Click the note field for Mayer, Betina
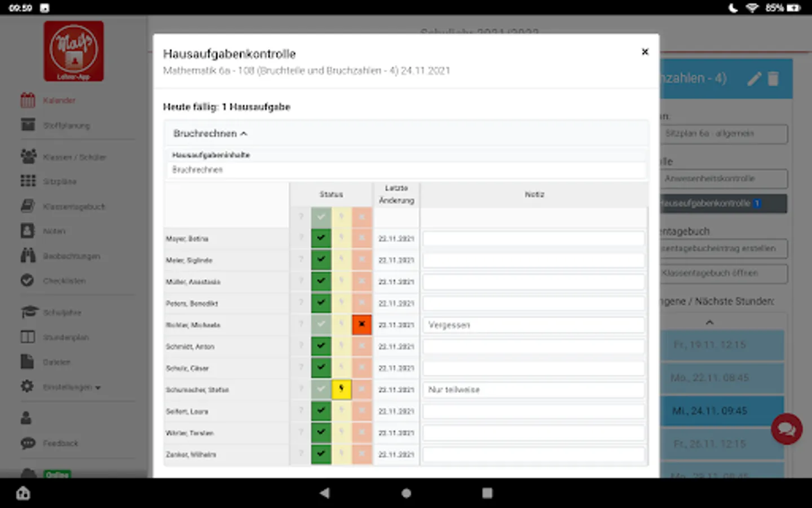Image resolution: width=812 pixels, height=508 pixels. coord(533,238)
